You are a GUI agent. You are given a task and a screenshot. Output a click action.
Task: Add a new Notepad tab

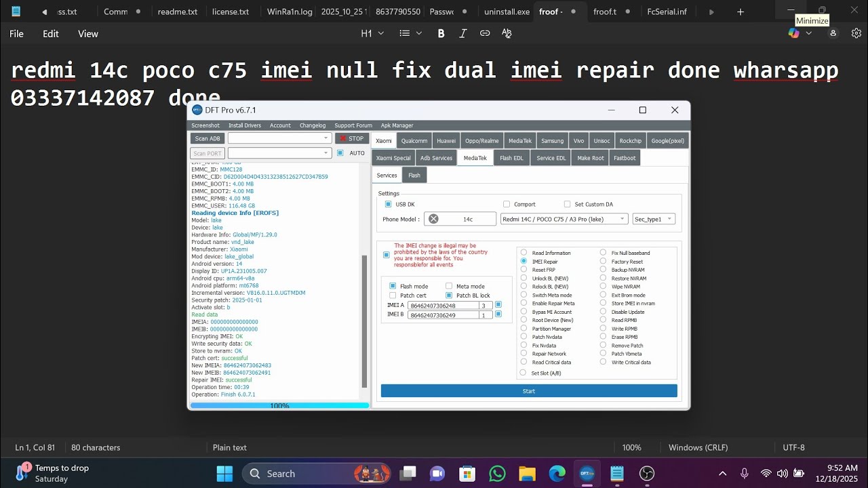pyautogui.click(x=741, y=12)
